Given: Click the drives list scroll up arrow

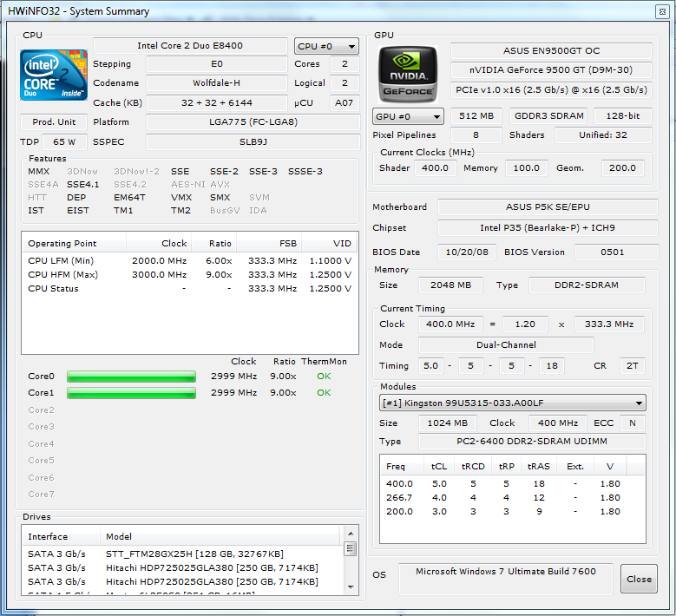Looking at the screenshot, I should pyautogui.click(x=351, y=534).
